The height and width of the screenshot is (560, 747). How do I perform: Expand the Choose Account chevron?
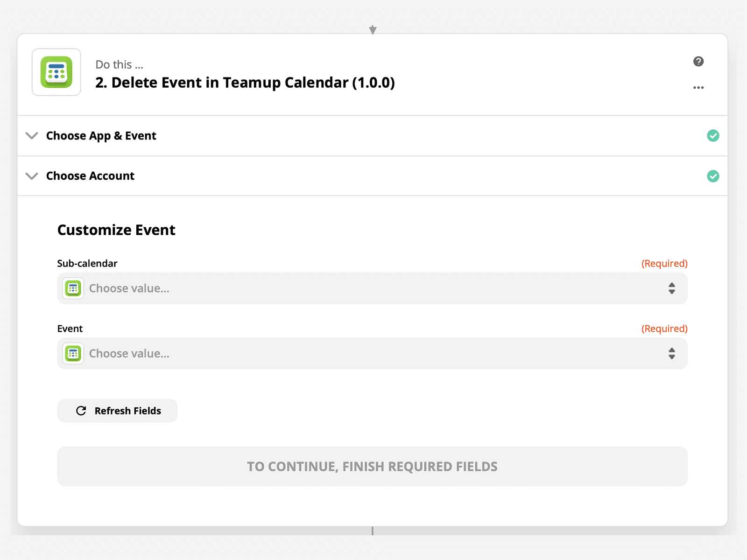point(32,176)
